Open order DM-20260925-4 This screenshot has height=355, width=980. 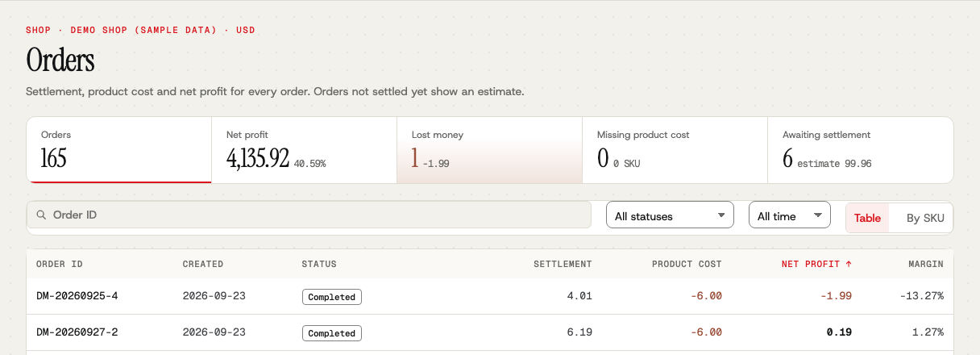click(77, 296)
